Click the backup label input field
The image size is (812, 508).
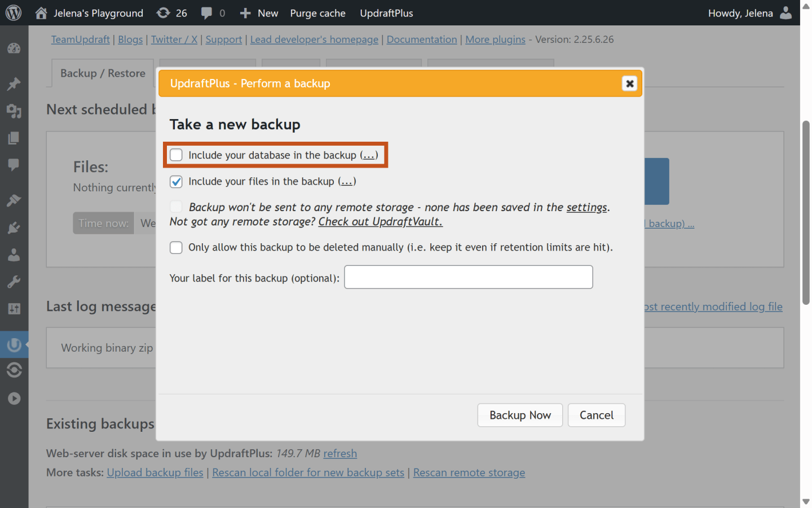click(468, 277)
